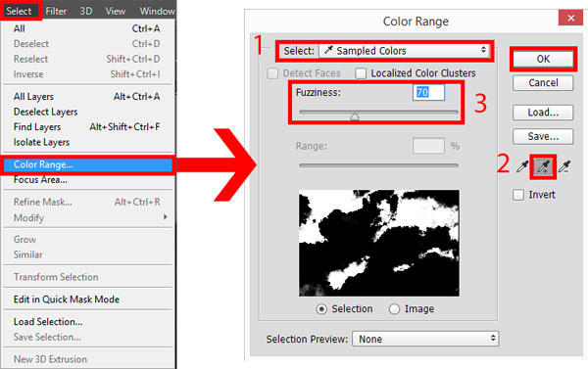Screen dimensions: 588x369
Task: Expand the Modify submenu arrow
Action: point(165,217)
